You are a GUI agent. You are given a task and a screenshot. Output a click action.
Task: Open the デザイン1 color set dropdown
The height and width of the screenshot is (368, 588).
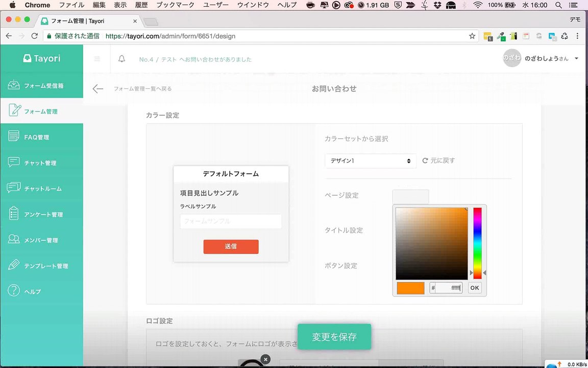click(x=371, y=160)
